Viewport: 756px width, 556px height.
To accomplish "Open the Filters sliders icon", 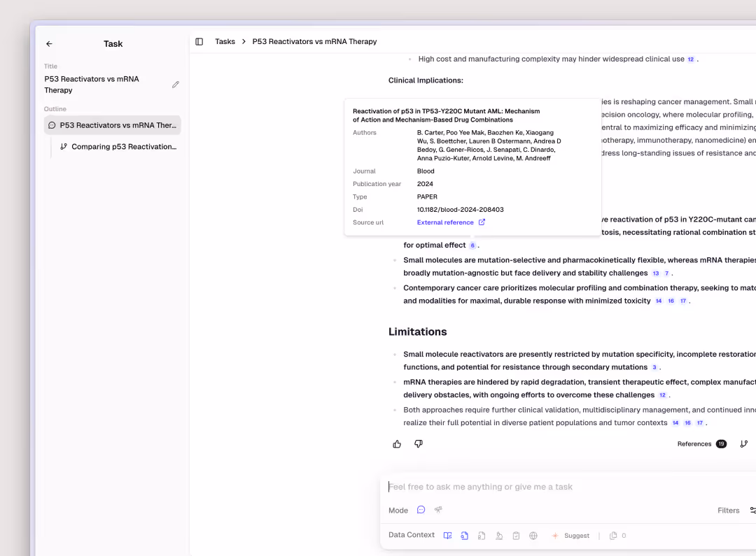I will point(752,511).
